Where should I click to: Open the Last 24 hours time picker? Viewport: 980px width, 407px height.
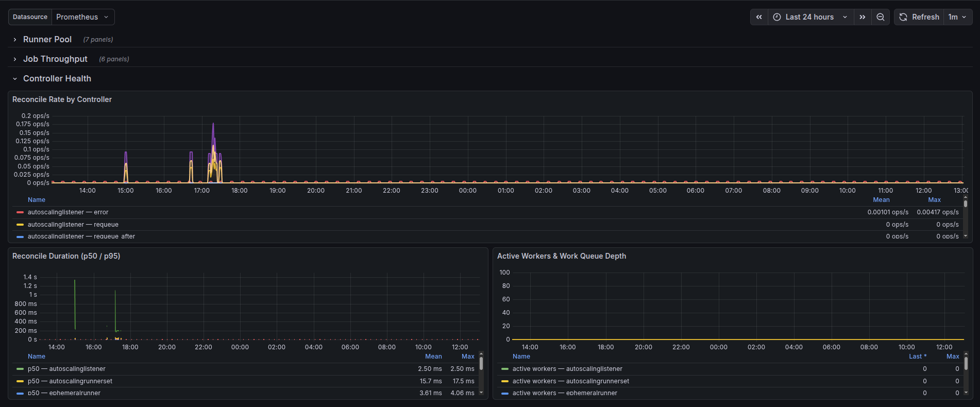(810, 17)
